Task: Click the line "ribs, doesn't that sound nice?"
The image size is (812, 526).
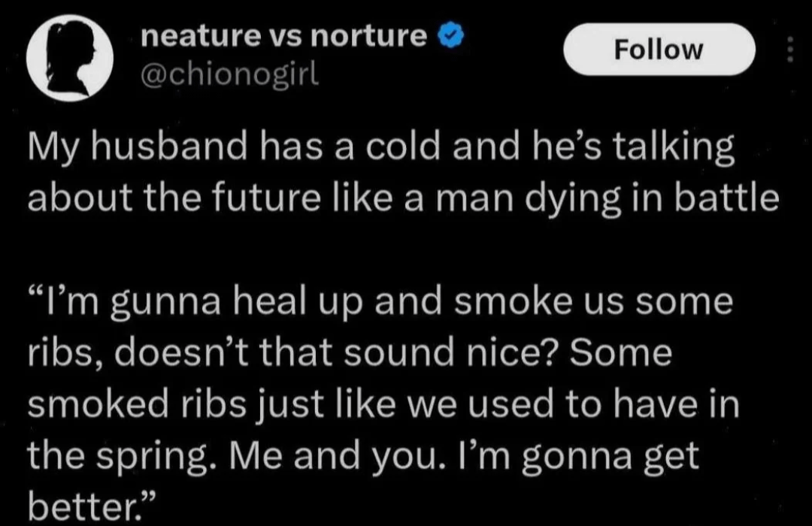Action: click(x=349, y=352)
